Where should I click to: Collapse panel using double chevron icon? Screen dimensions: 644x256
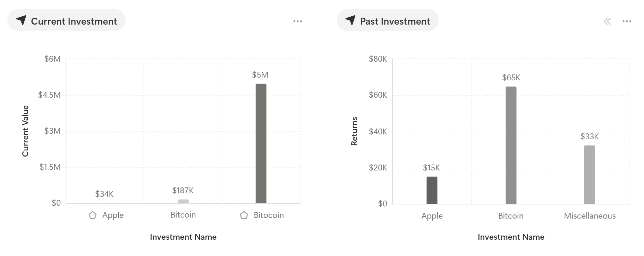607,21
